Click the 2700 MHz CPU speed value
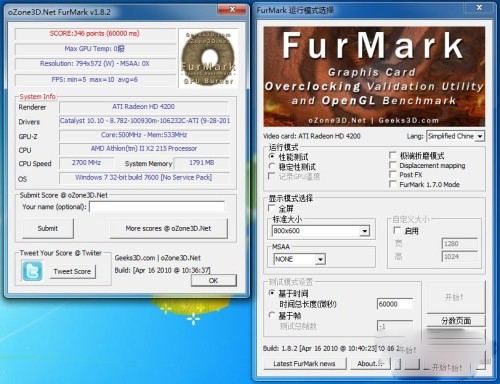This screenshot has width=500, height=384. point(86,163)
